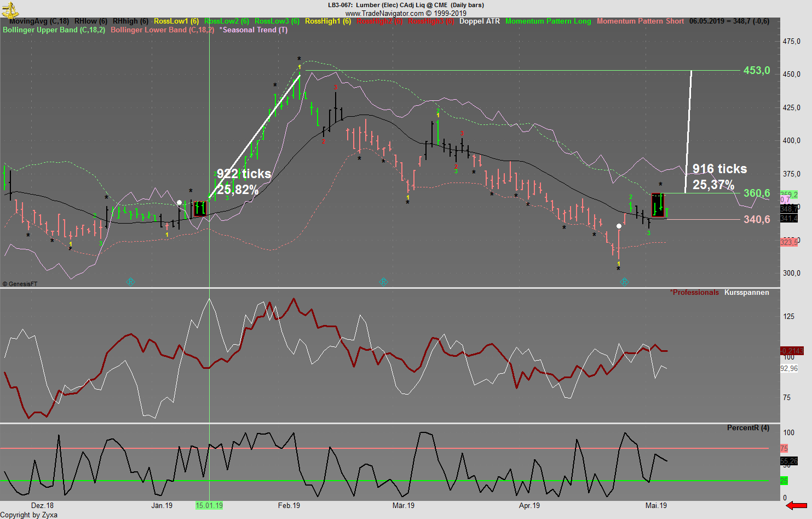
Task: Select the RossLow2 (6) legend entry
Action: coord(227,21)
